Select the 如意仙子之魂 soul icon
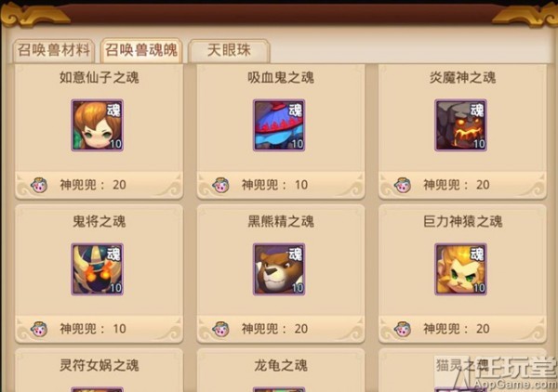 (97, 125)
